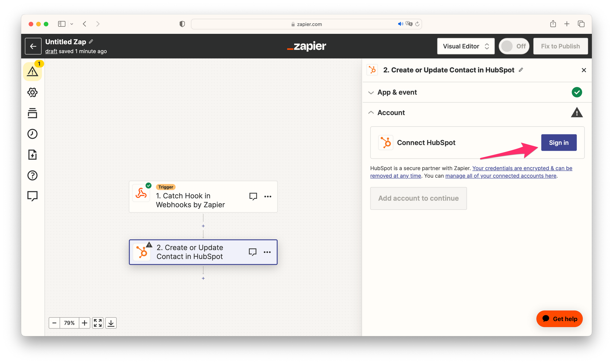
Task: Zoom out of the canvas
Action: (54, 323)
